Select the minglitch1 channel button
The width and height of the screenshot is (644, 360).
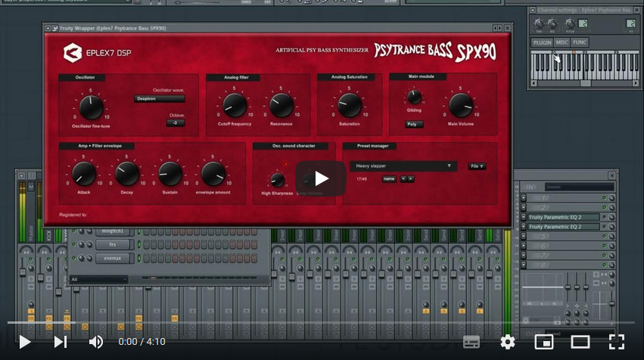[x=113, y=231]
